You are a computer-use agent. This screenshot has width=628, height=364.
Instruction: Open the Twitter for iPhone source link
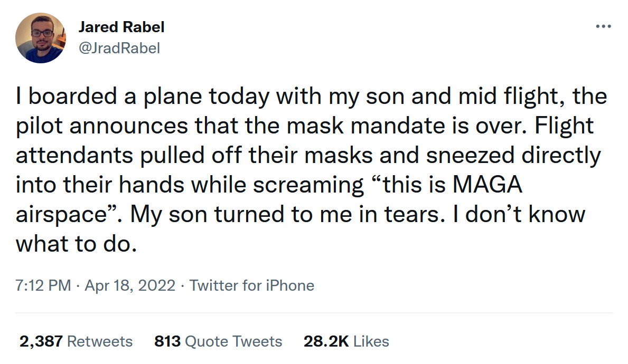click(252, 285)
